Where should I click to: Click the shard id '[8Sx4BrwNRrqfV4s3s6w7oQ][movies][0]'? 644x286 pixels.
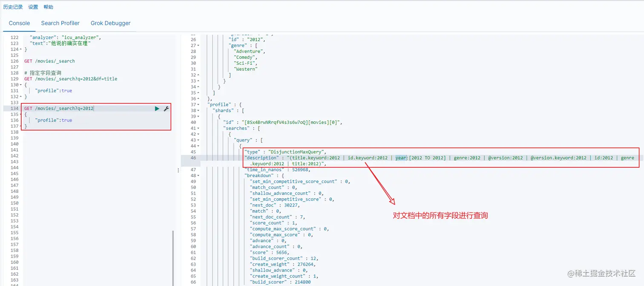click(x=292, y=123)
